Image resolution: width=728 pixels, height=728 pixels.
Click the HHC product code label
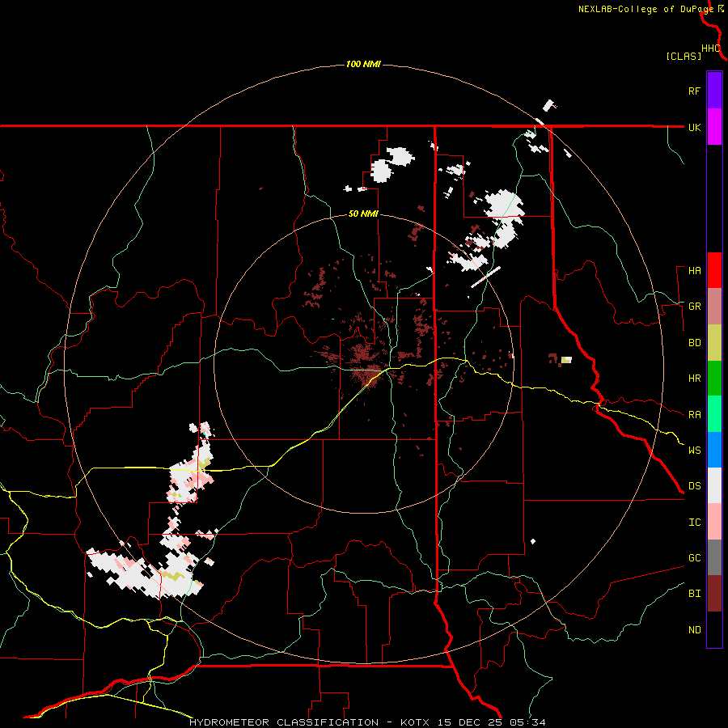710,49
